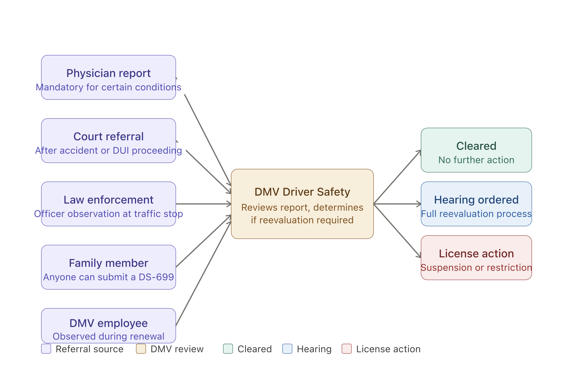Select the Court referral node
Viewport: 588px width, 388px height.
coord(108,141)
